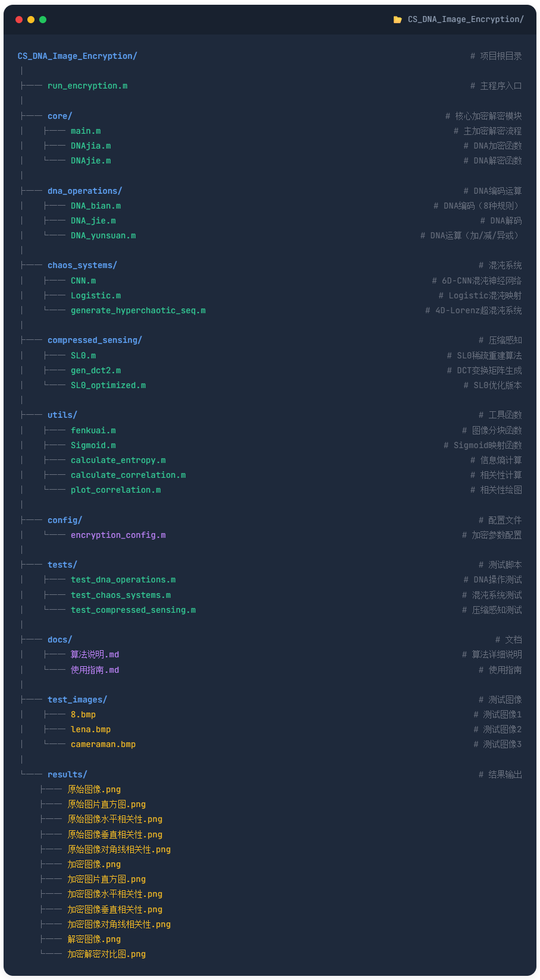This screenshot has width=540, height=980.
Task: Expand the core/ folder
Action: click(x=59, y=116)
